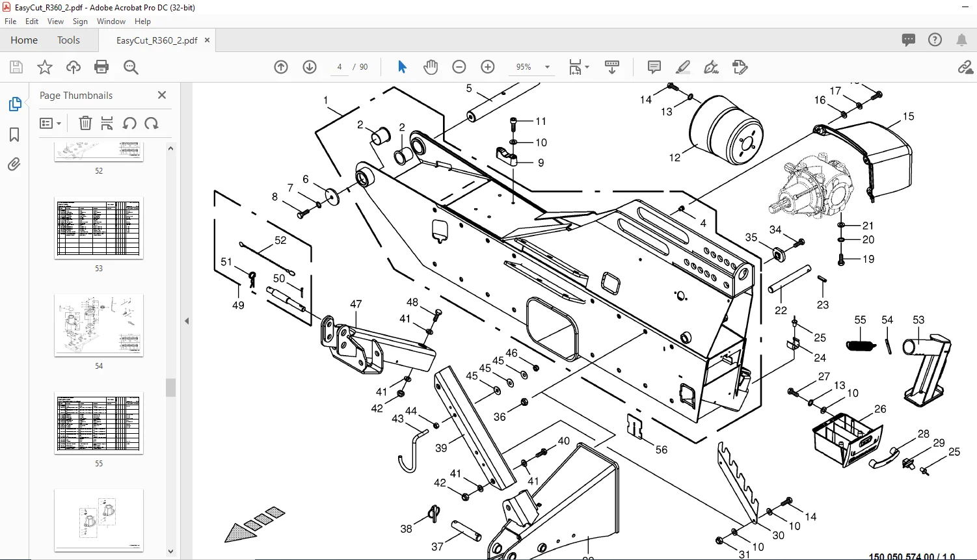Viewport: 977px width, 560px height.
Task: Open the sign document pen tool
Action: [x=712, y=67]
